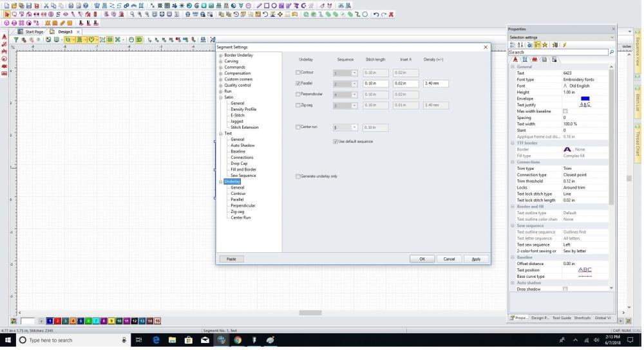Open the Parallel sequence dropdown
The width and height of the screenshot is (644, 350).
point(354,84)
